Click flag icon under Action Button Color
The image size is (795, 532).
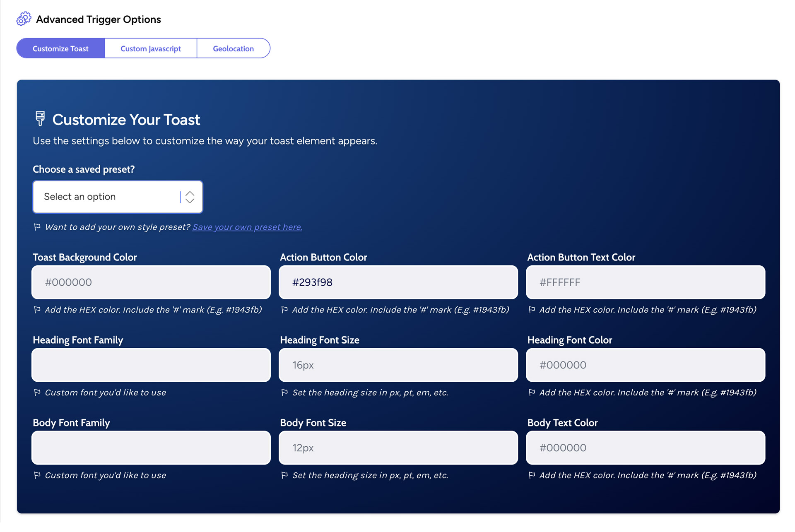point(284,310)
